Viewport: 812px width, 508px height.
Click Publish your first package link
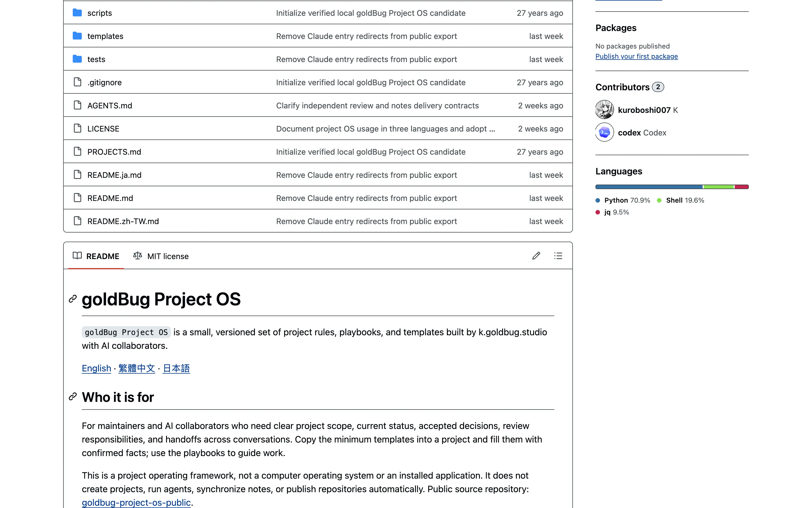(x=637, y=56)
